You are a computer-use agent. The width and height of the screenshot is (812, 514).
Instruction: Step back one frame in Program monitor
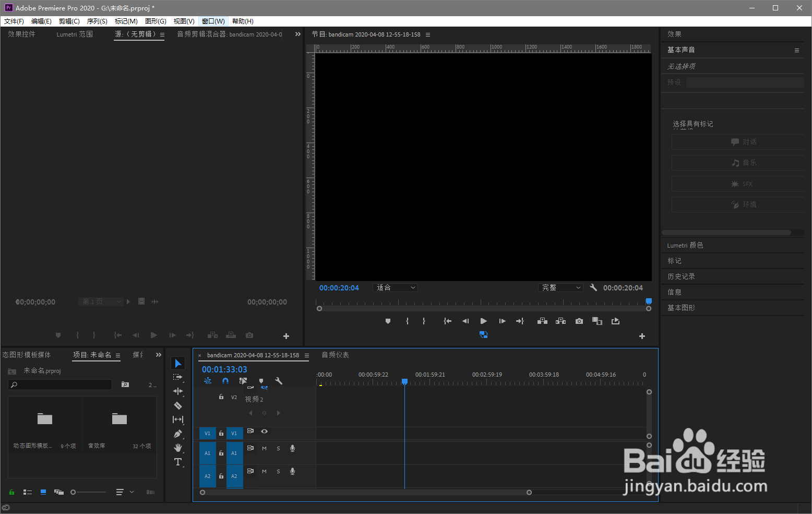(465, 321)
